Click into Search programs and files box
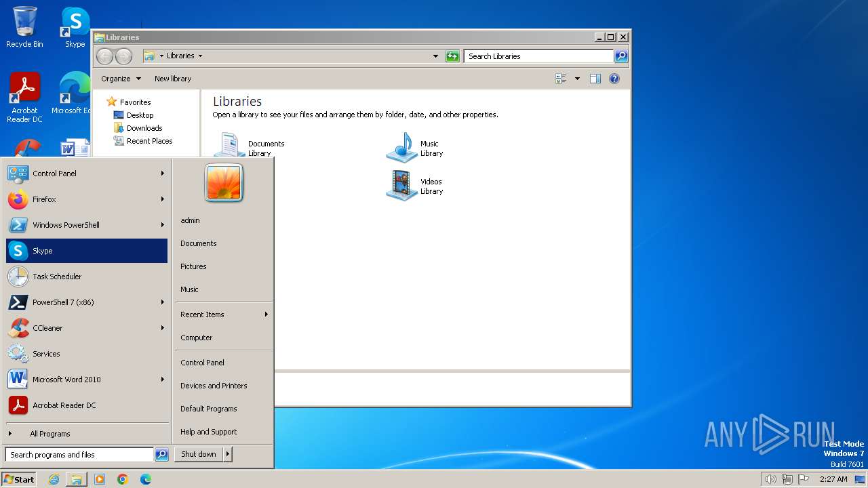The image size is (868, 488). [x=79, y=455]
